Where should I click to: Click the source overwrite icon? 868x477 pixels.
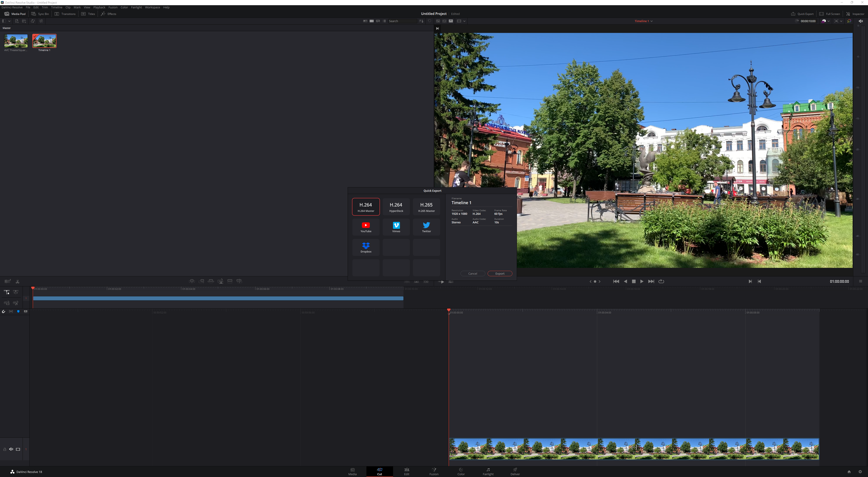tap(239, 281)
